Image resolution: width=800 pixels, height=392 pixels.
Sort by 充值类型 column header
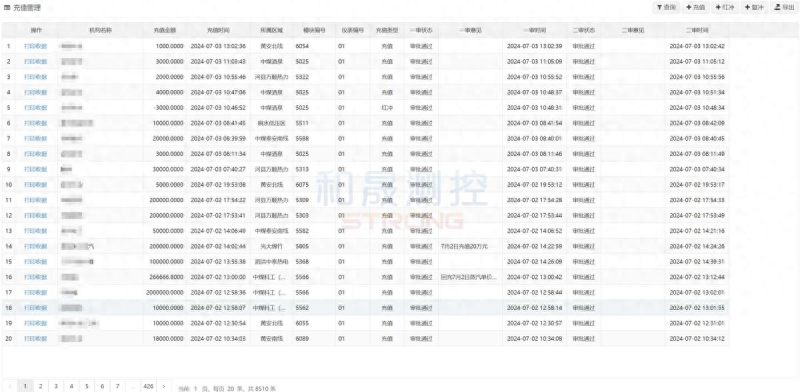[x=387, y=30]
